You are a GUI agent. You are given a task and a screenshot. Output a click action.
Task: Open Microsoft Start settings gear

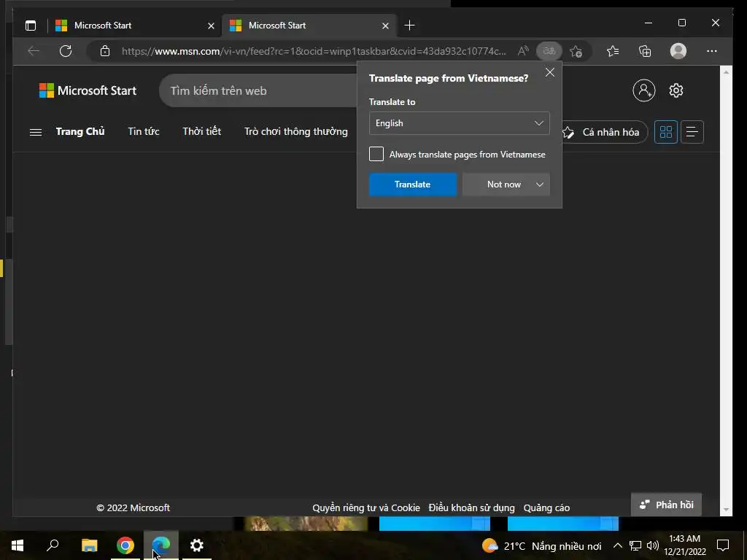[x=676, y=90]
